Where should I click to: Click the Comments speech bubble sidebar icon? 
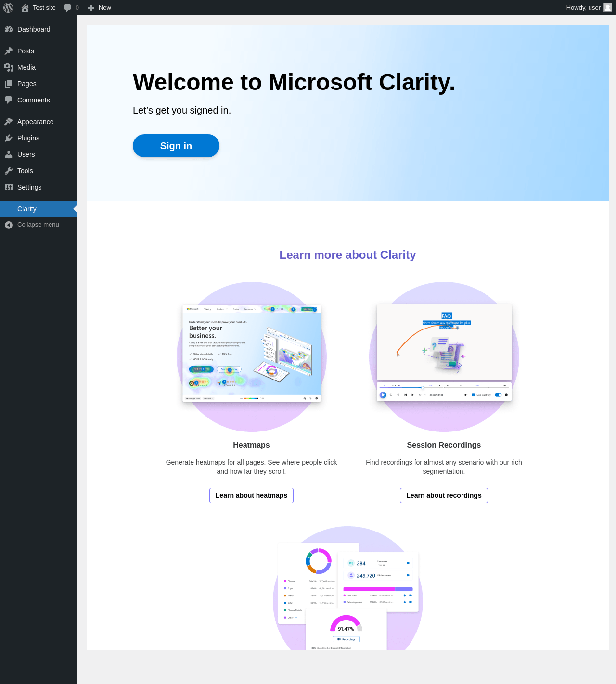point(9,100)
